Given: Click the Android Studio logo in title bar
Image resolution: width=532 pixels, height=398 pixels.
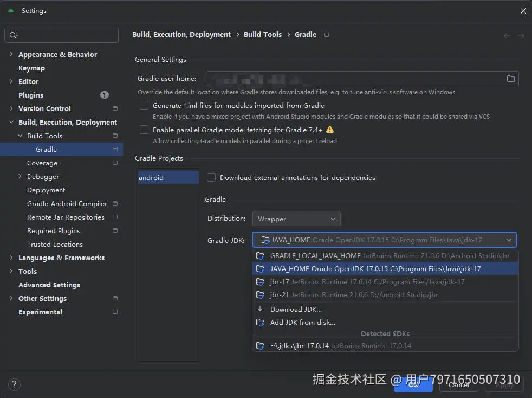Looking at the screenshot, I should (11, 10).
